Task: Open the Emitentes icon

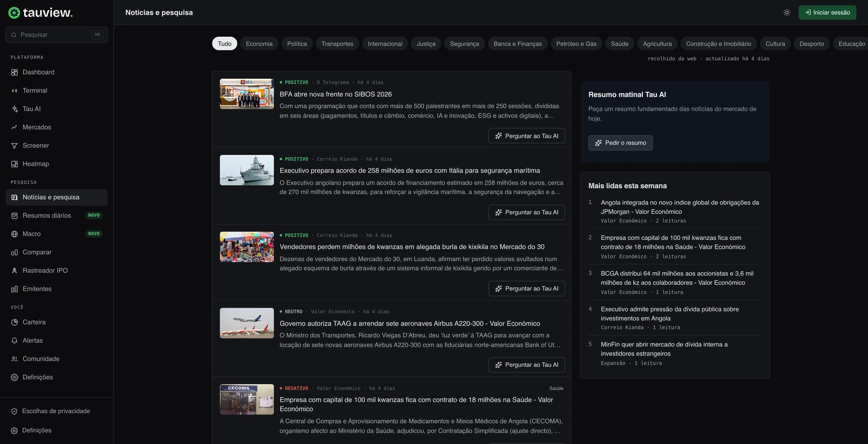Action: 14,289
